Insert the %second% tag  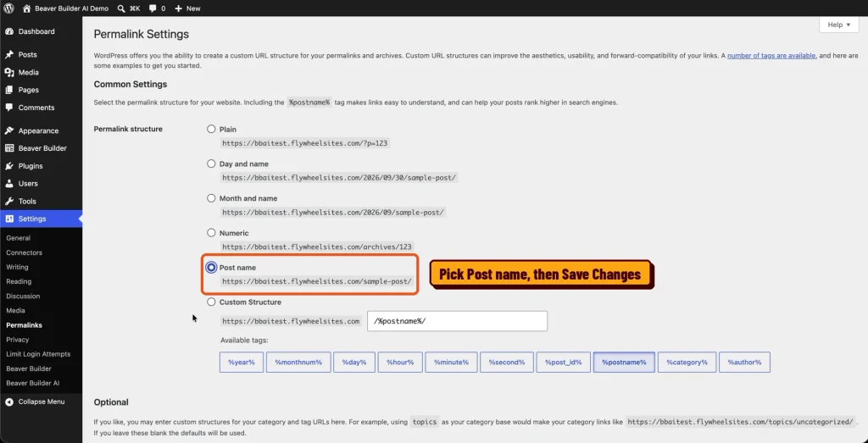point(507,363)
